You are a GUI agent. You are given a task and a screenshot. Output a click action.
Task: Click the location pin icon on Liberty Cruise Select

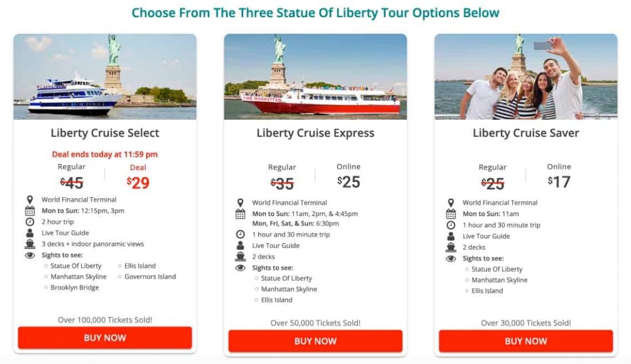click(x=31, y=201)
